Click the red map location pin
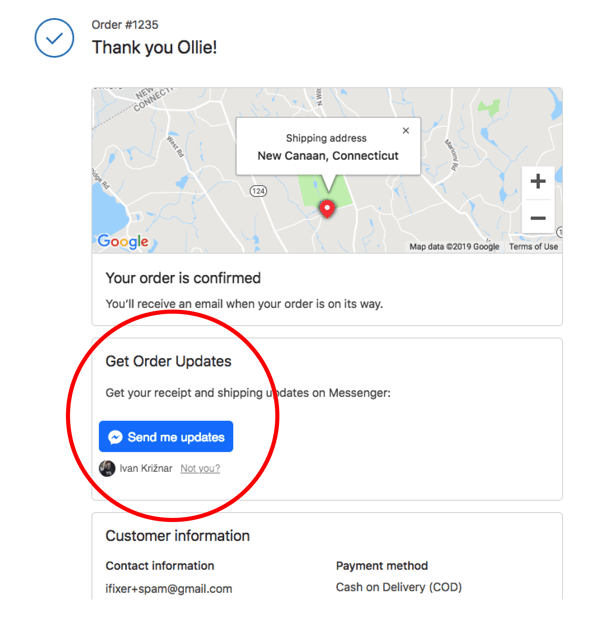Image resolution: width=600 pixels, height=620 pixels. [327, 209]
